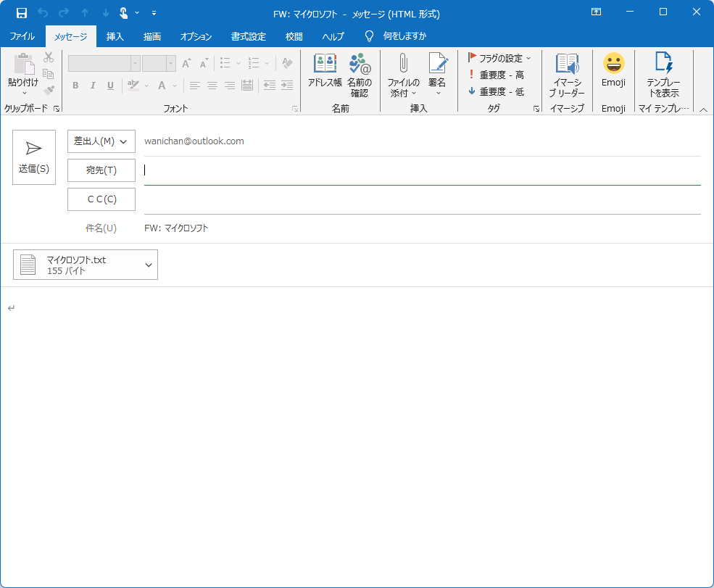Switch to the Insert (挿入) tab
The height and width of the screenshot is (588, 714).
pyautogui.click(x=115, y=36)
